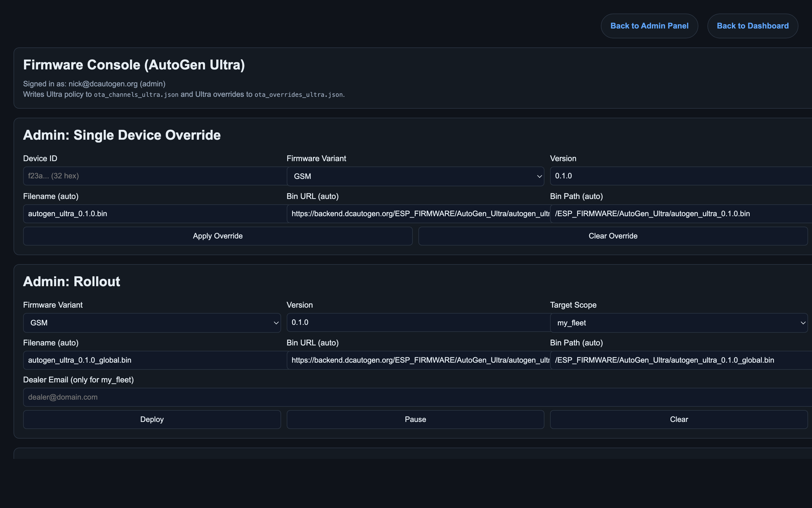Clear the rollout

point(679,419)
